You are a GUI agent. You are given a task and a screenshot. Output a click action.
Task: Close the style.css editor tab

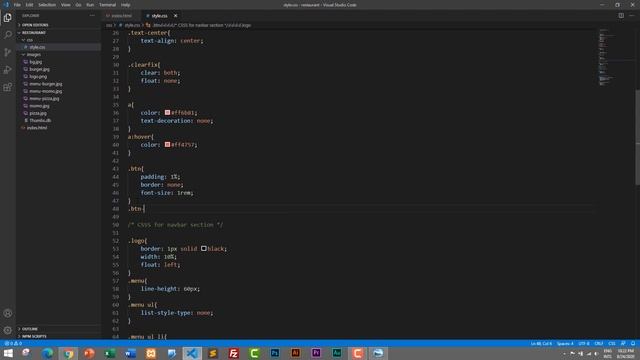(x=176, y=16)
